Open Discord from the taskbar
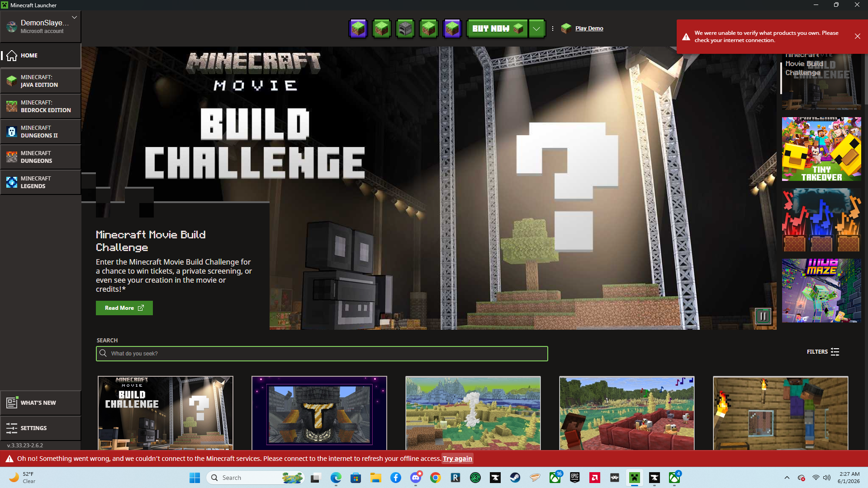The width and height of the screenshot is (868, 488). tap(416, 478)
